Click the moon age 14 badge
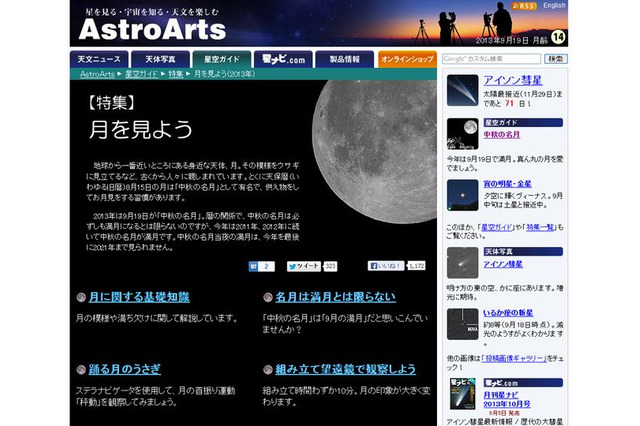The width and height of the screenshot is (640, 426). 558,37
